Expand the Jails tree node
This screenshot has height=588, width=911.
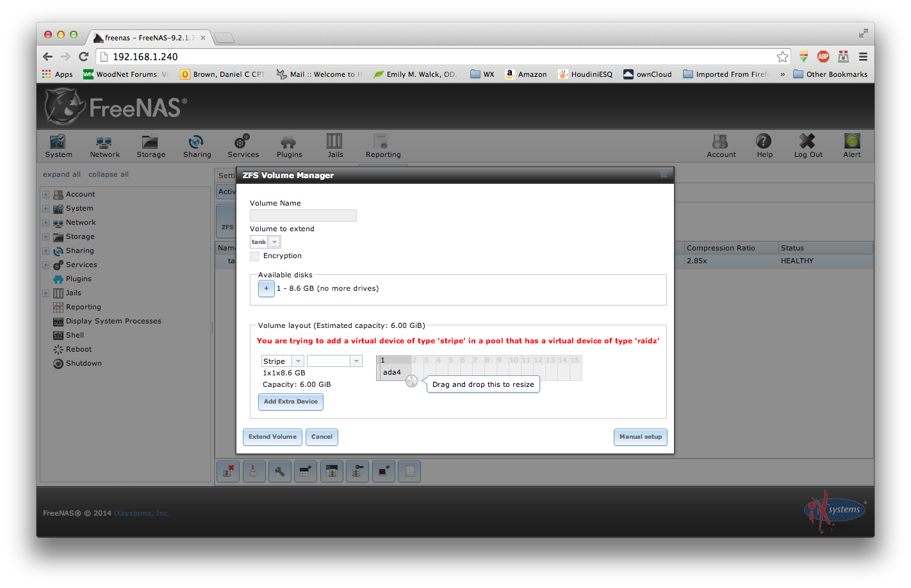pos(45,293)
